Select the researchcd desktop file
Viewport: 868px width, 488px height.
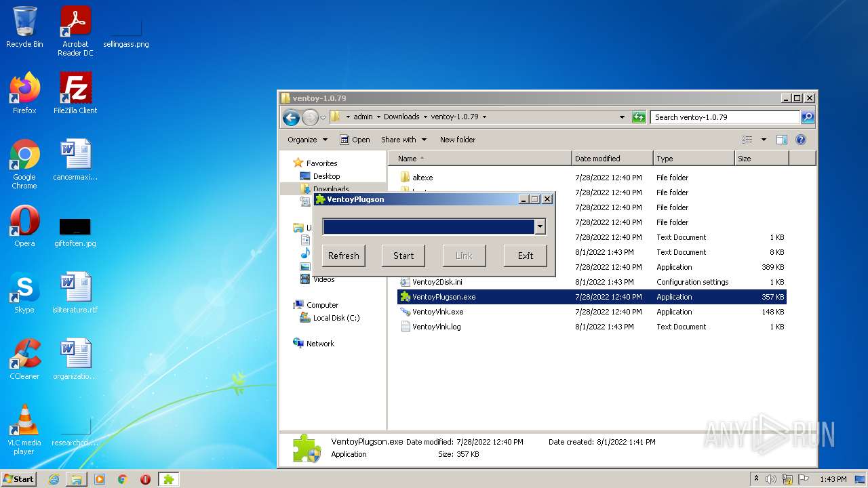coord(75,434)
